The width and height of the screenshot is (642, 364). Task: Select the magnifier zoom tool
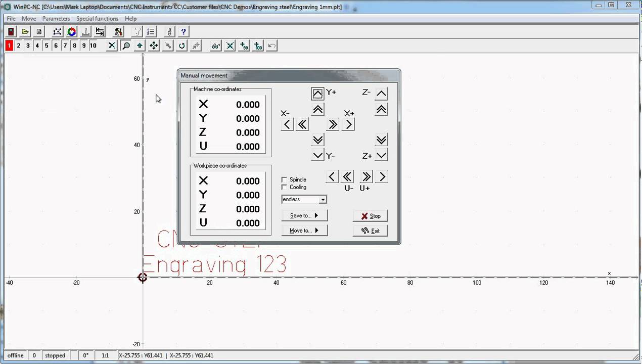point(126,45)
